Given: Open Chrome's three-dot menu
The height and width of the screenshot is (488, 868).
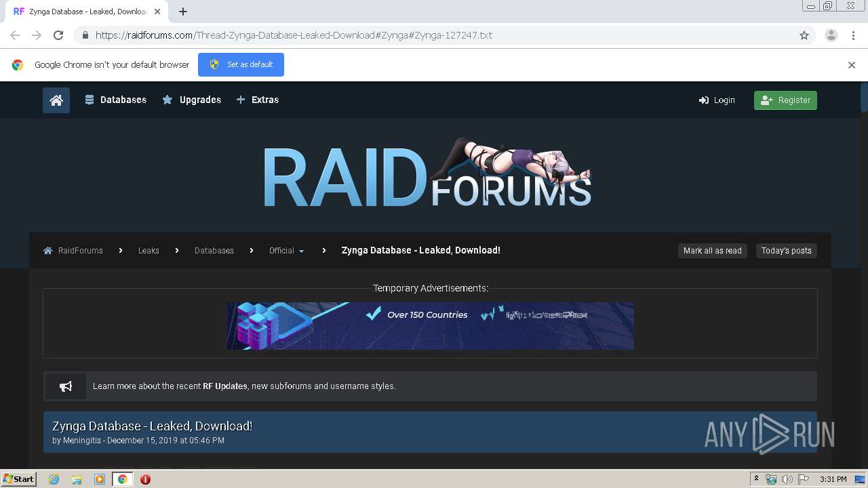Looking at the screenshot, I should [854, 35].
